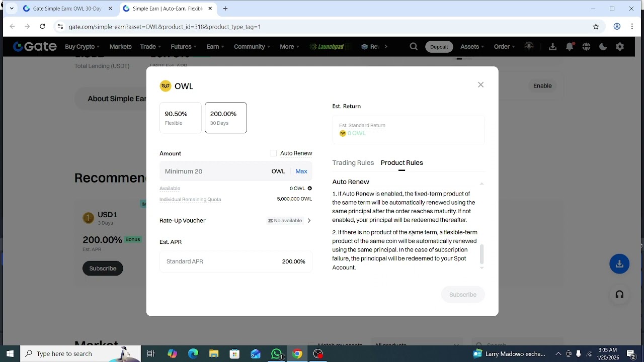The height and width of the screenshot is (362, 644).
Task: Open the download app icon in navbar
Action: tap(552, 47)
